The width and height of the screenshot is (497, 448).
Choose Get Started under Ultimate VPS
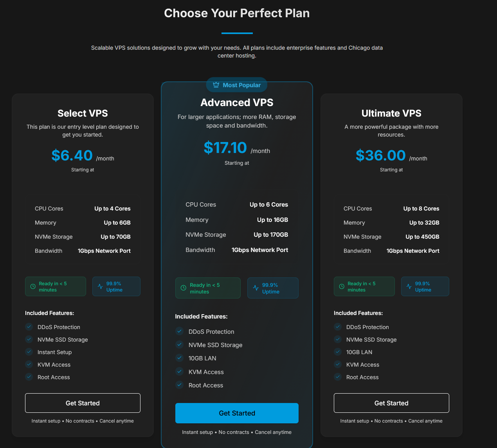coord(391,403)
